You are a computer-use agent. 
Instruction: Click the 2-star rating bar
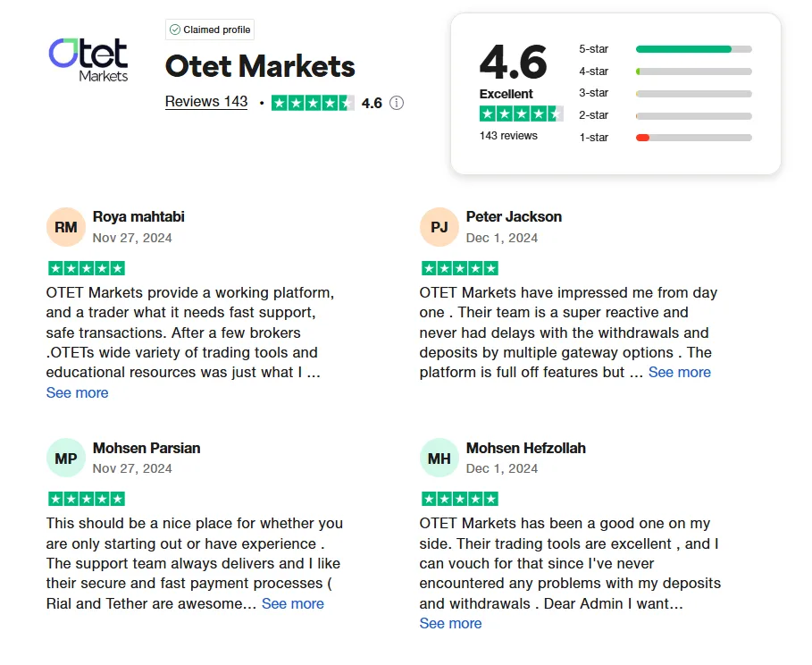(x=693, y=115)
